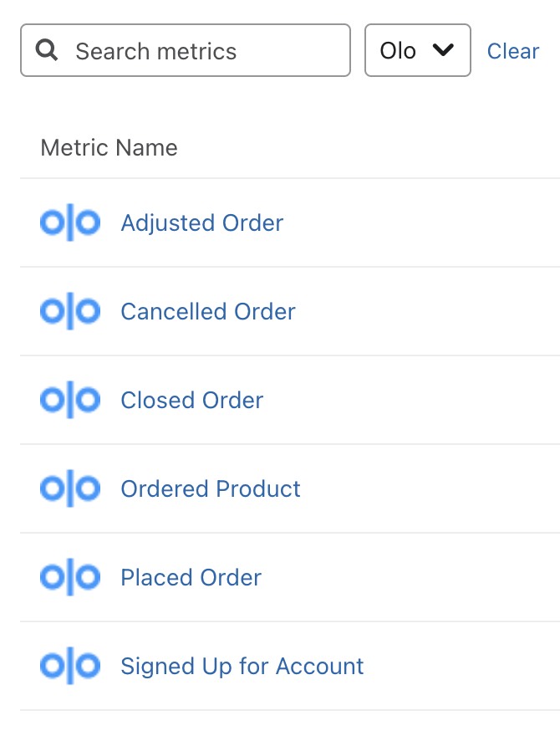Image resolution: width=560 pixels, height=731 pixels.
Task: Open the Olo integration filter dropdown
Action: (418, 50)
